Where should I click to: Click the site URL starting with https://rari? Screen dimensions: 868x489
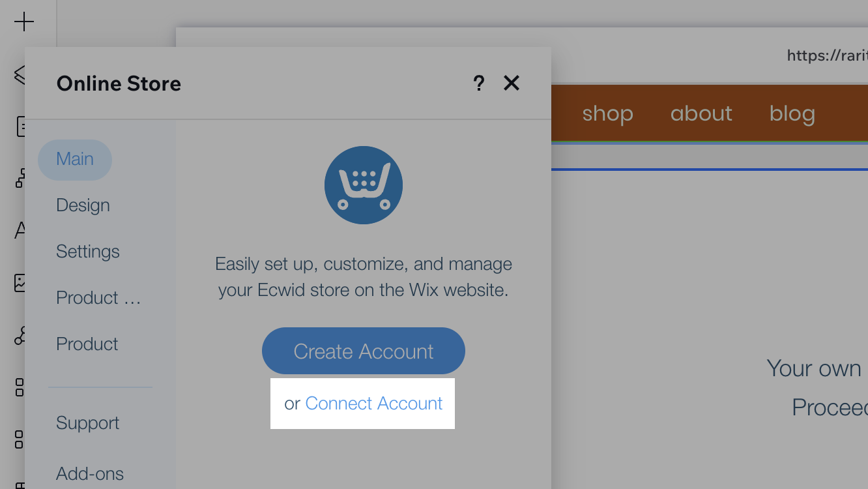pyautogui.click(x=826, y=56)
